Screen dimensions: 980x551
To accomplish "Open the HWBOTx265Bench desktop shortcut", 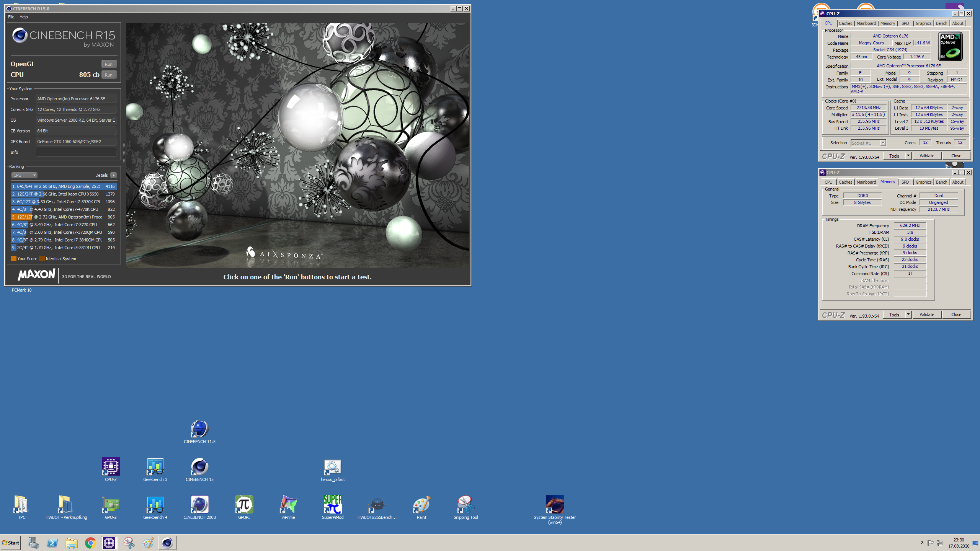I will (x=377, y=507).
